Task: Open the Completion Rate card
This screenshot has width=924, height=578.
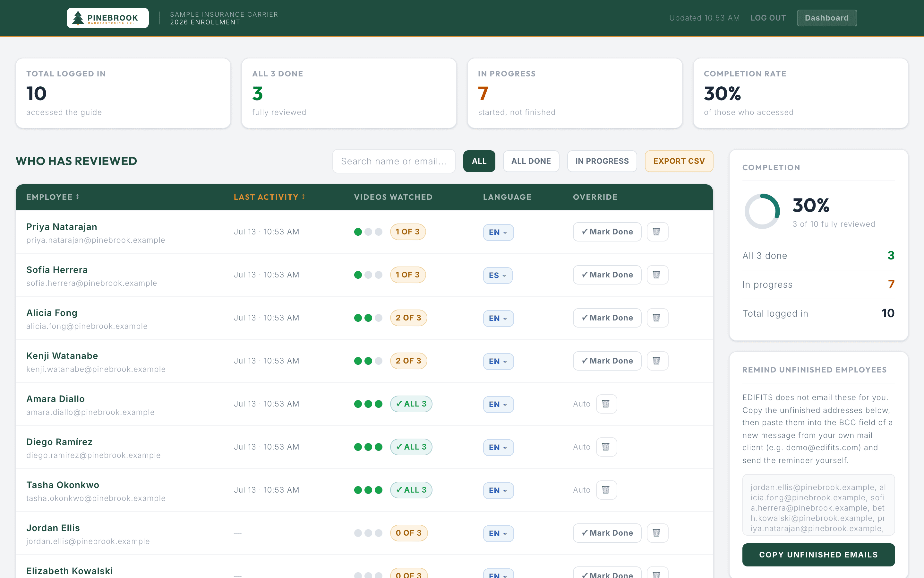Action: (x=801, y=93)
